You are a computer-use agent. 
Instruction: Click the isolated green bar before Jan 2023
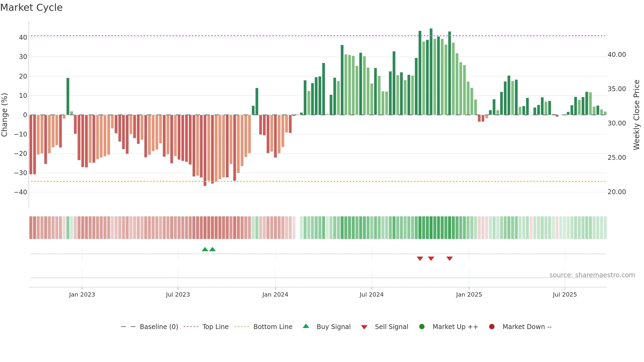point(68,97)
